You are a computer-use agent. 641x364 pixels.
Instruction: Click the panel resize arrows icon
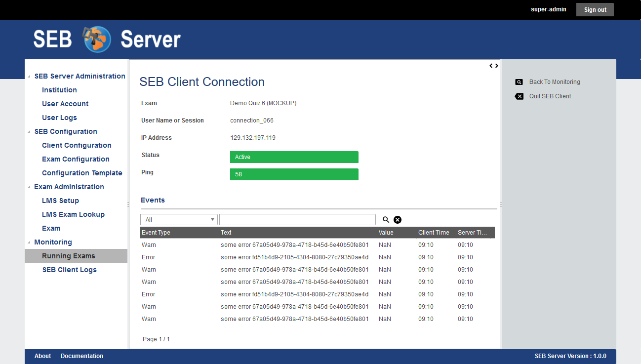tap(493, 66)
